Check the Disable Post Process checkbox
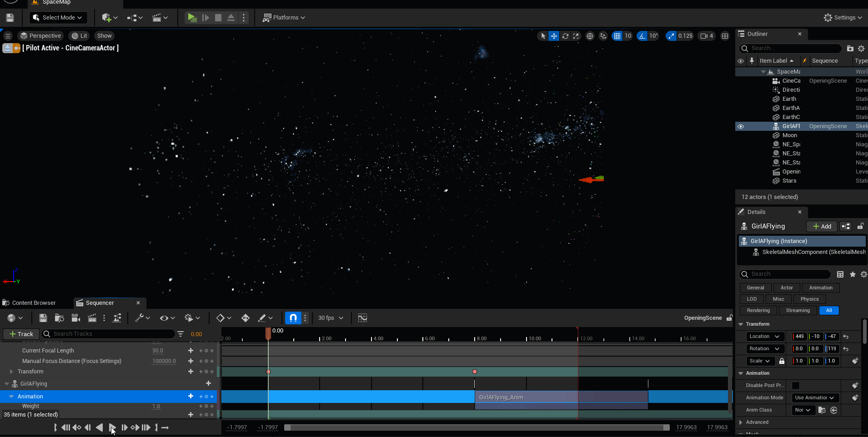The image size is (868, 437). [795, 386]
